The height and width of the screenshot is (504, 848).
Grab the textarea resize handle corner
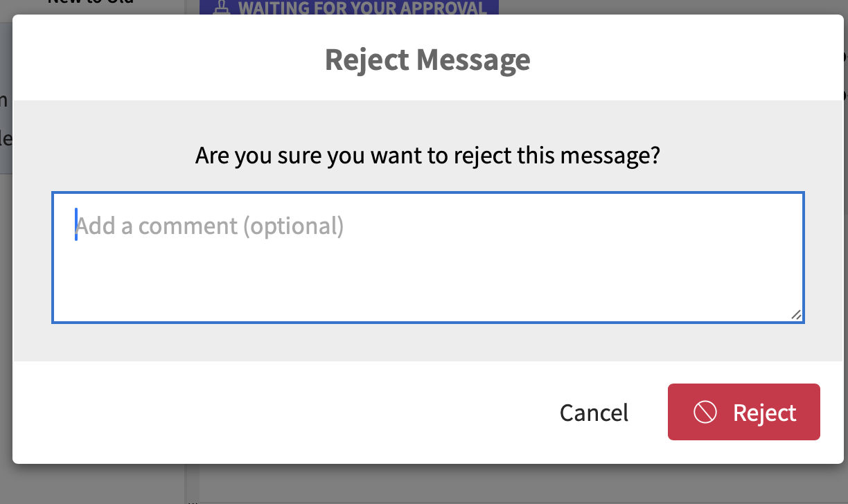click(x=796, y=314)
